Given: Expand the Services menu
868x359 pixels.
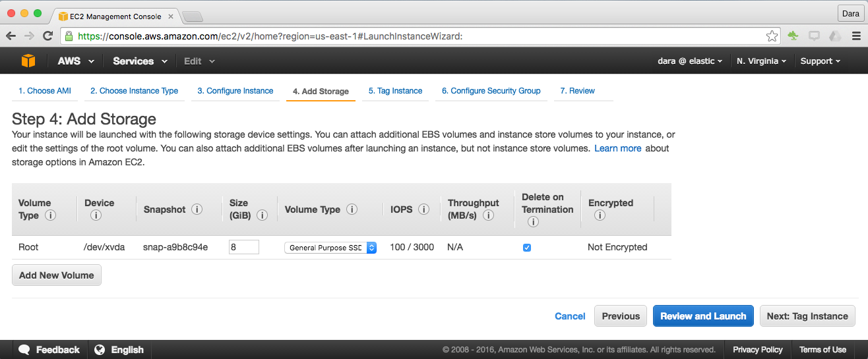Looking at the screenshot, I should pyautogui.click(x=139, y=61).
